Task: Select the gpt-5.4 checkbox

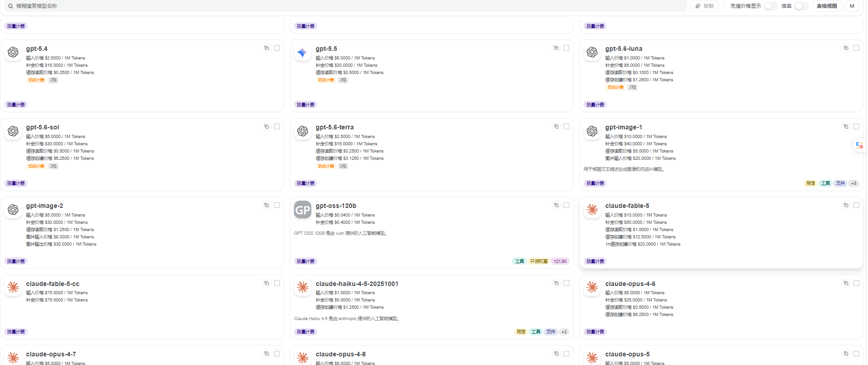Action: click(277, 48)
